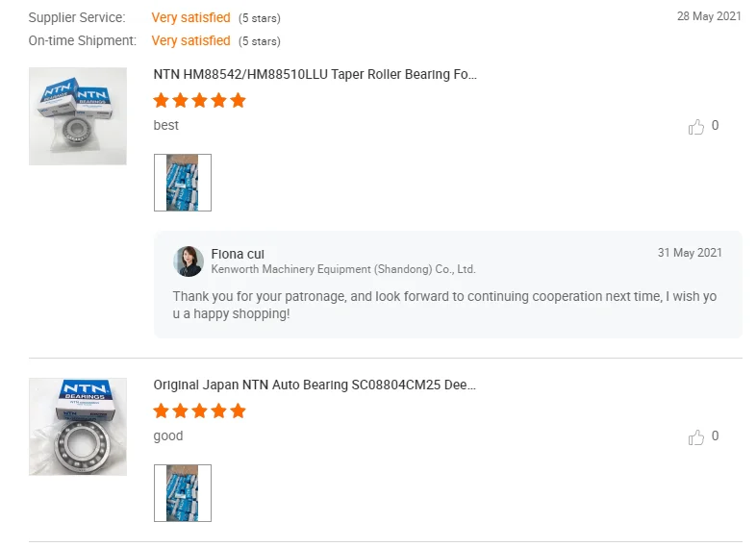This screenshot has width=756, height=547.
Task: Click the five-star rating on "good" review
Action: pos(200,411)
